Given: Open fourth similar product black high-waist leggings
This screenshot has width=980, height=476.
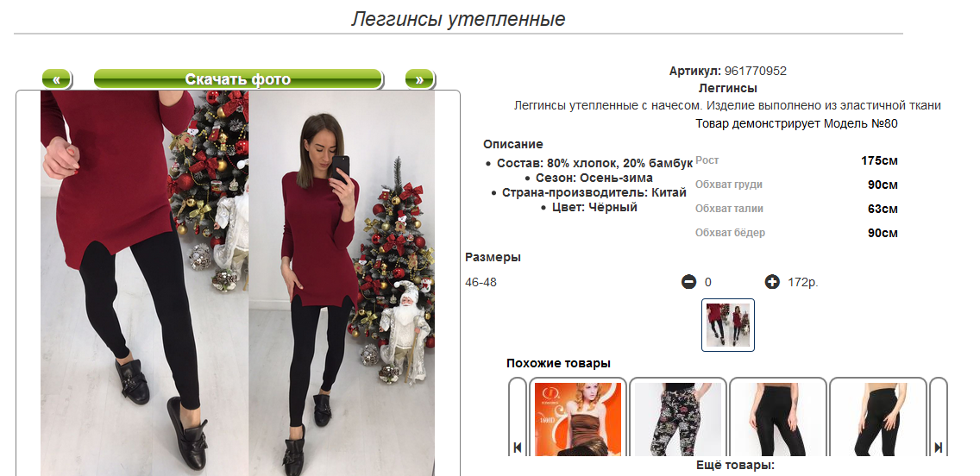Looking at the screenshot, I should point(878,416).
